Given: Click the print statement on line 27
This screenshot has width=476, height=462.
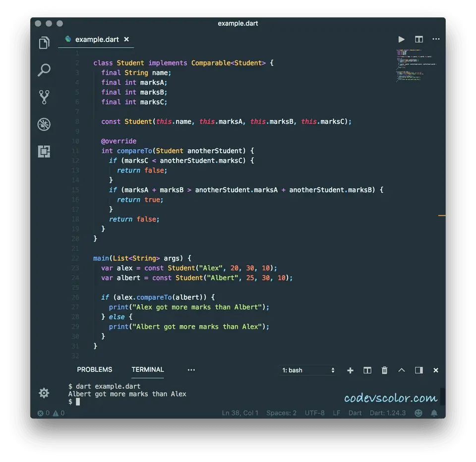Looking at the screenshot, I should pyautogui.click(x=189, y=307).
